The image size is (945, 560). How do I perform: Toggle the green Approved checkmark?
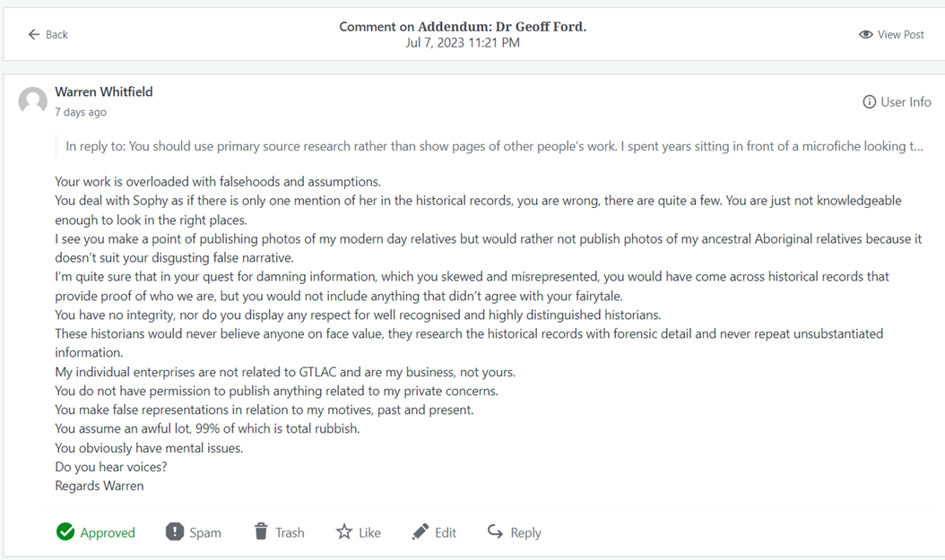click(x=65, y=532)
